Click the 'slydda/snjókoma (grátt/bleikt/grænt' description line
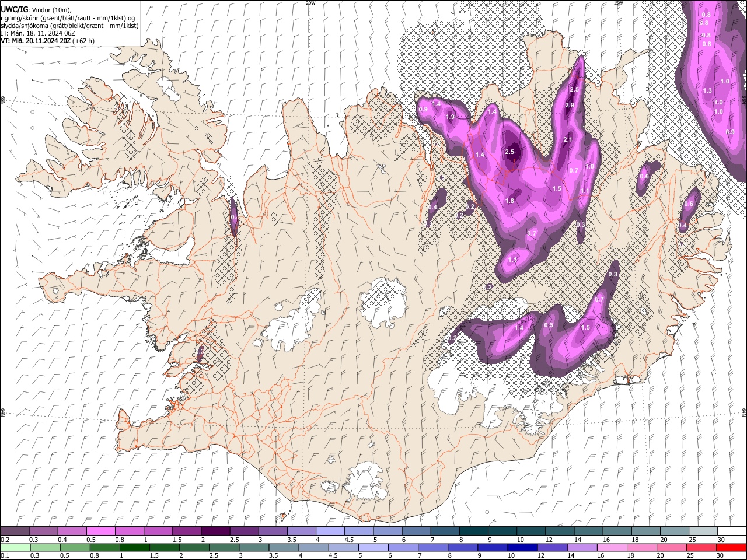Viewport: 747px width, 560px height. pyautogui.click(x=69, y=26)
